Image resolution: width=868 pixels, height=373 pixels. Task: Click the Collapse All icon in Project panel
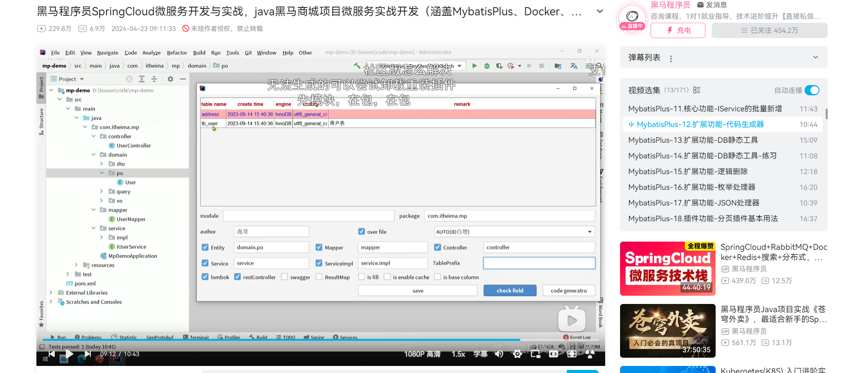154,79
